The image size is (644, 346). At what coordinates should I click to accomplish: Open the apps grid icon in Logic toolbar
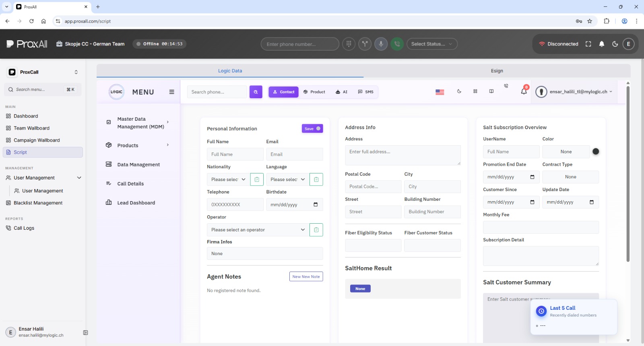point(475,91)
